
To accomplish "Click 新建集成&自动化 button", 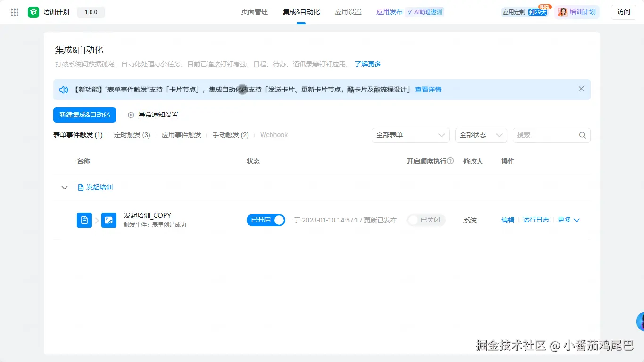I will (x=84, y=115).
